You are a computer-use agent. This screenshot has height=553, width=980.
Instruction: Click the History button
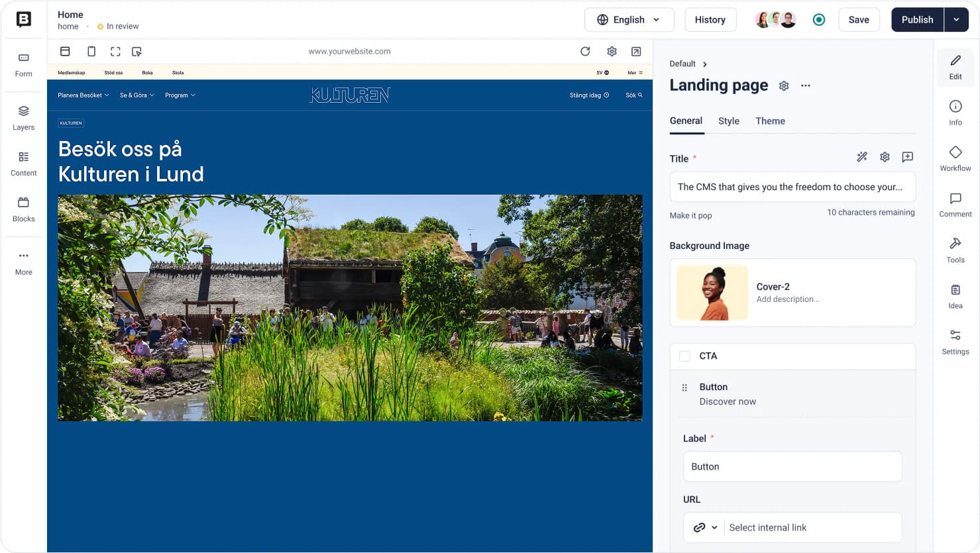(710, 19)
